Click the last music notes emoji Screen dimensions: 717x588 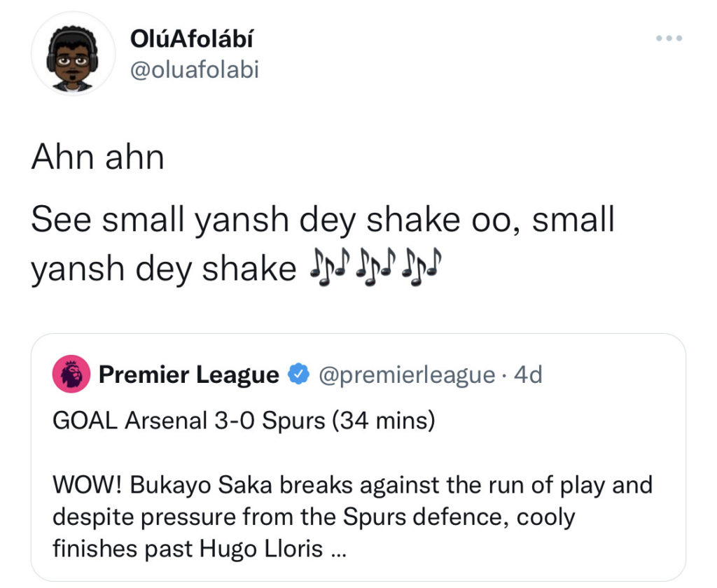(x=422, y=268)
